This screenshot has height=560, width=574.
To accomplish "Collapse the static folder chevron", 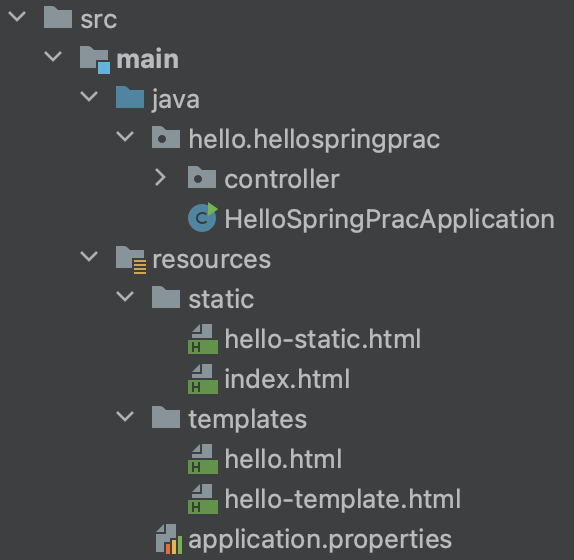I will 125,297.
